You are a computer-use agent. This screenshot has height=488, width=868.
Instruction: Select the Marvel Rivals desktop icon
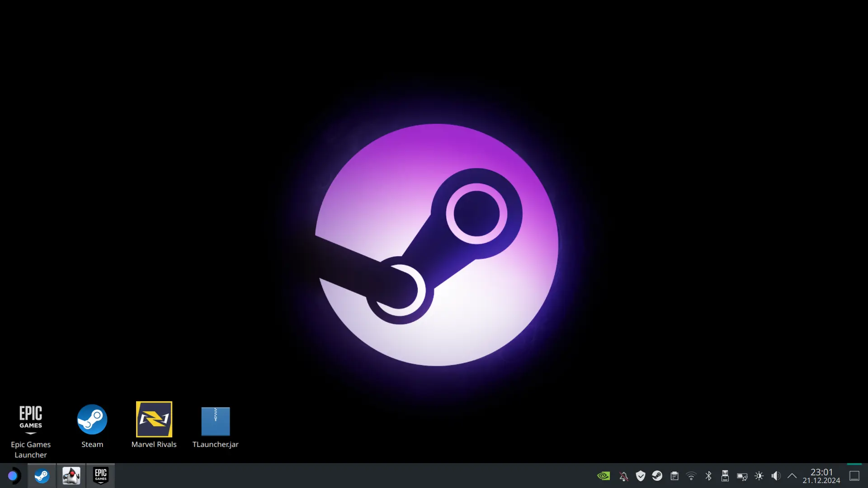154,425
